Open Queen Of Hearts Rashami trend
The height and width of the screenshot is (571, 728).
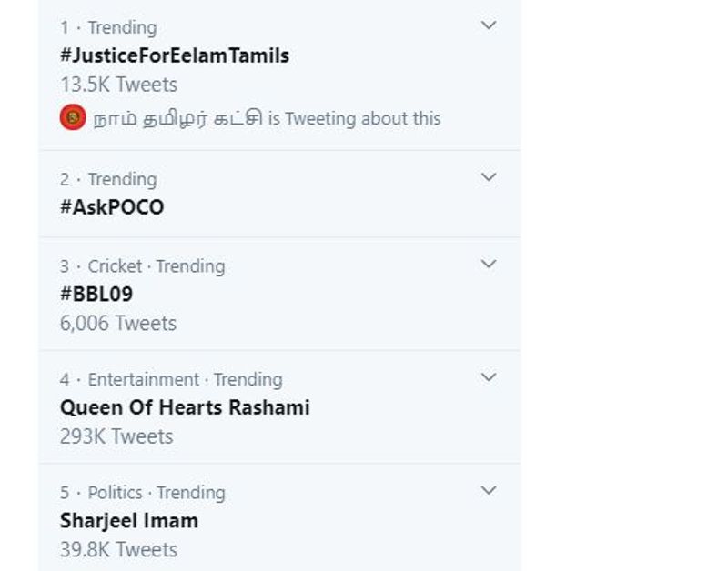coord(185,407)
